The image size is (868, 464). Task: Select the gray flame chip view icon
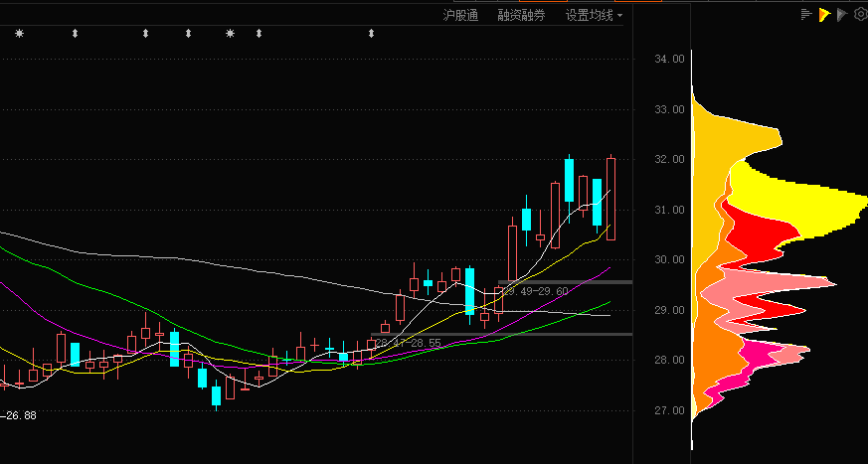click(842, 15)
